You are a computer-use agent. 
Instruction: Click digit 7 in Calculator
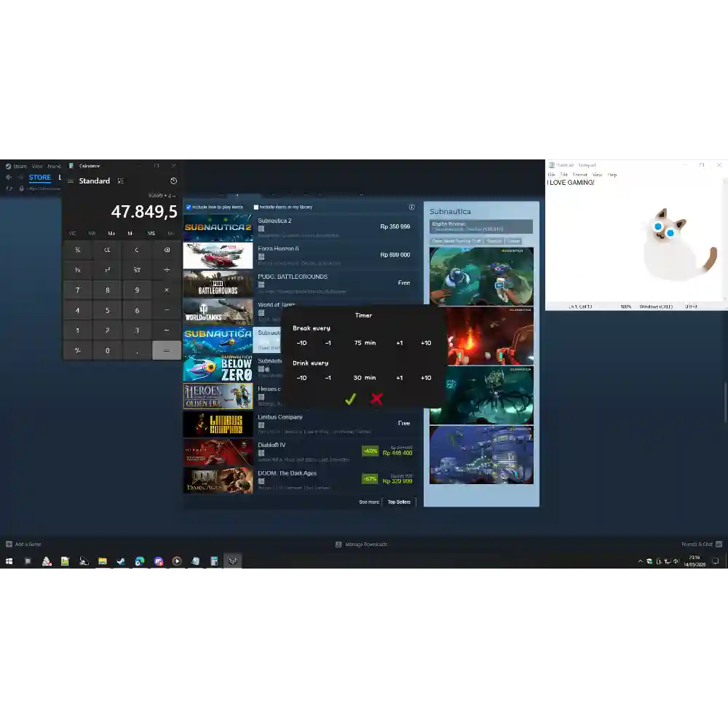tap(78, 290)
